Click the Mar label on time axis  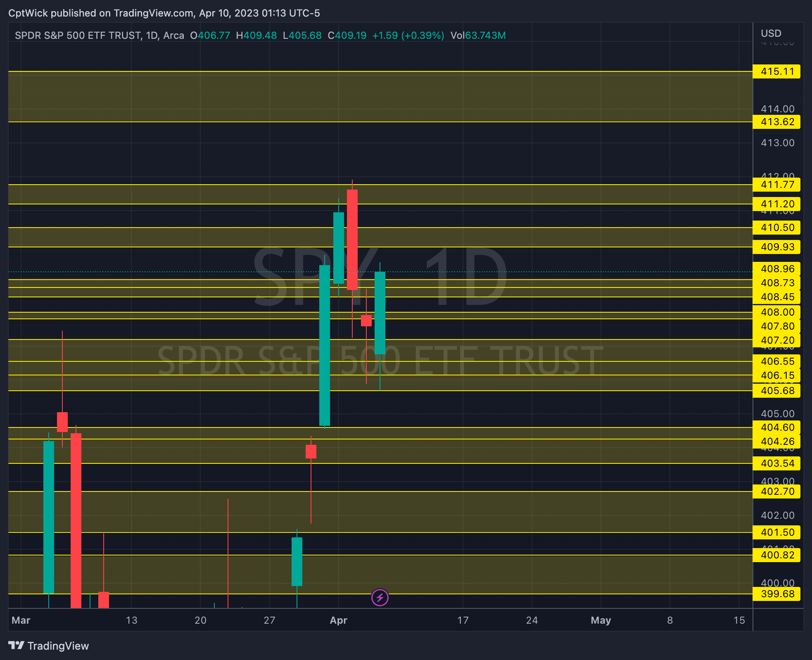pyautogui.click(x=21, y=620)
